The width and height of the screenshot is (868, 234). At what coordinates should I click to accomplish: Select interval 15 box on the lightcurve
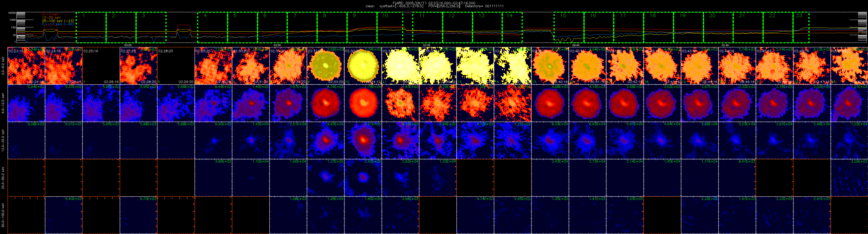click(569, 28)
